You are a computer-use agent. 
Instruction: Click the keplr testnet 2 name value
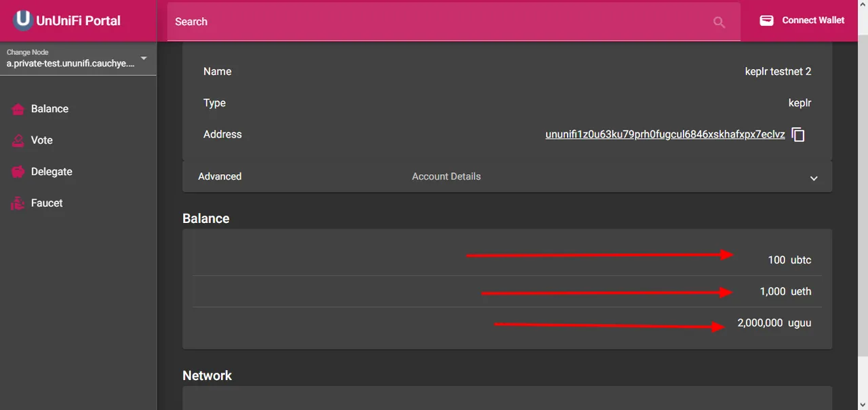click(778, 71)
